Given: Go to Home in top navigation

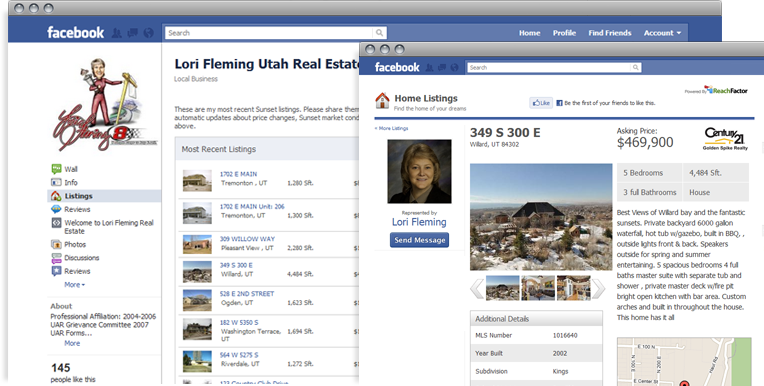Looking at the screenshot, I should (529, 33).
